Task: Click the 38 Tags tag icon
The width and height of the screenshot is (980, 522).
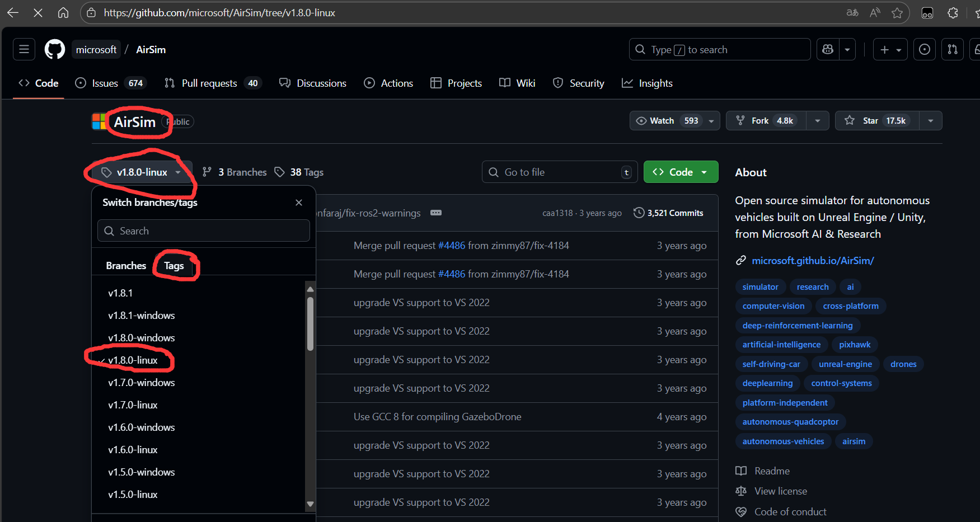Action: [280, 172]
